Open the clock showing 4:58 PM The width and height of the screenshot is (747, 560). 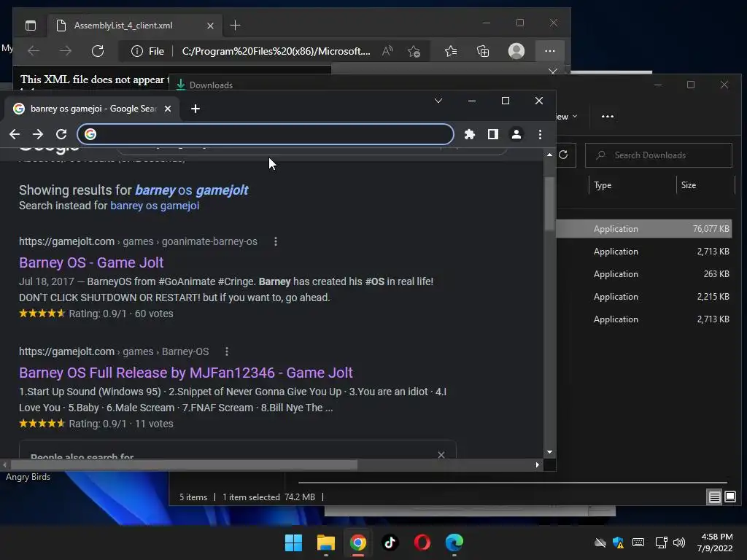[x=715, y=542]
